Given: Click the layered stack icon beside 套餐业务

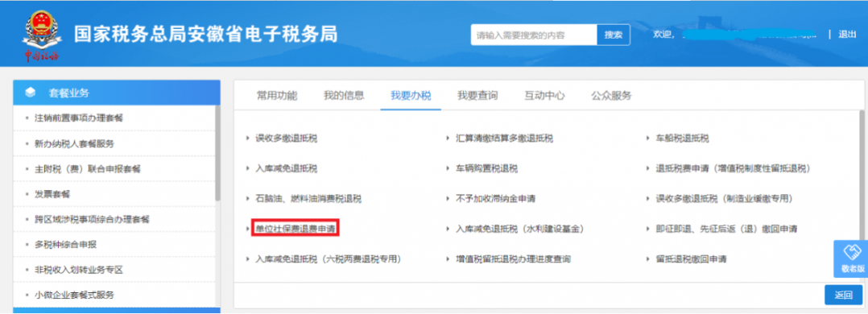Looking at the screenshot, I should click(31, 93).
